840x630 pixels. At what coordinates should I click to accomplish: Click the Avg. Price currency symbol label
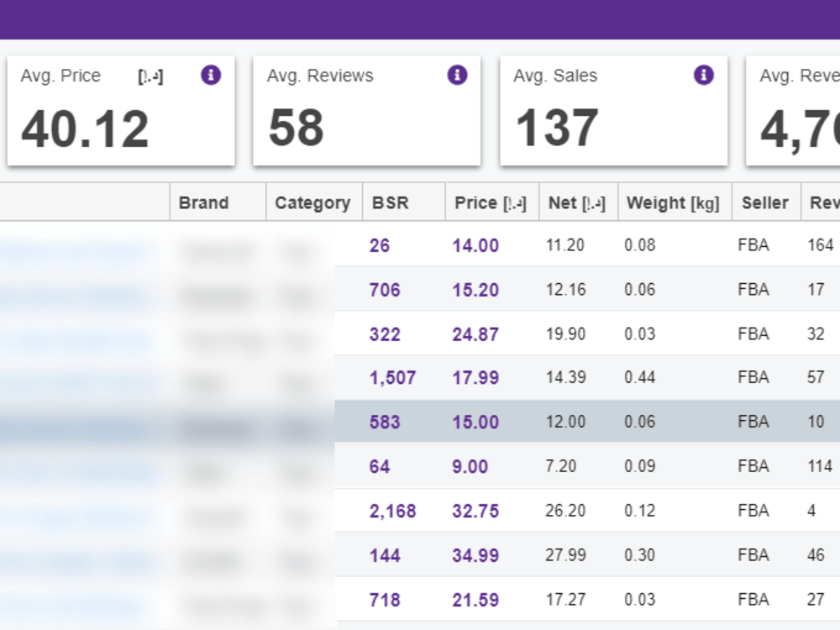tap(150, 76)
